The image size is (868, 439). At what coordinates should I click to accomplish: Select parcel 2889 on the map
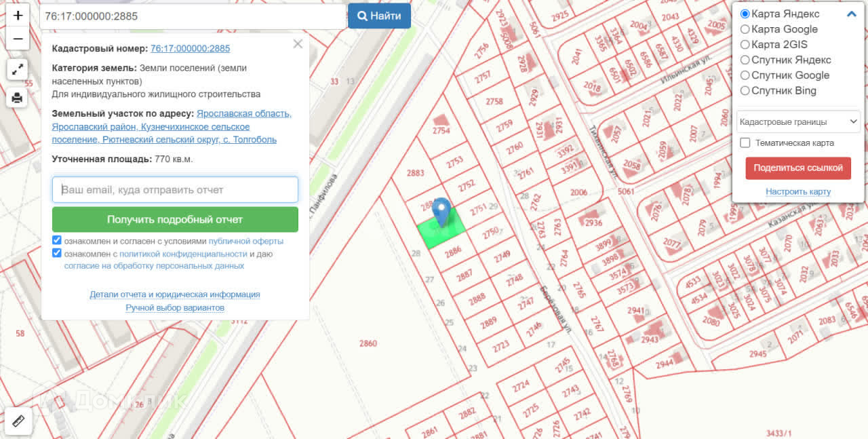coord(488,324)
